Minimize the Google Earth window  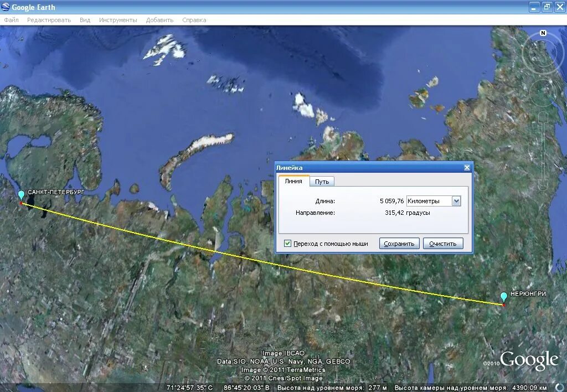[x=534, y=7]
